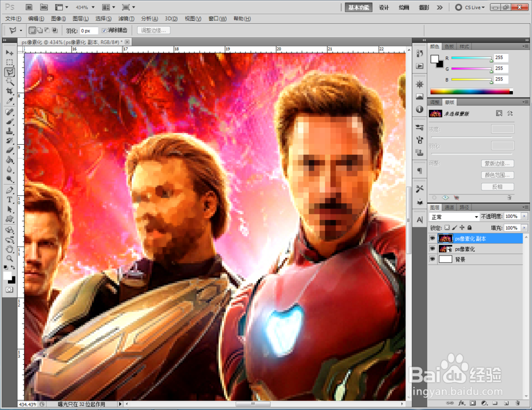This screenshot has height=410, width=532.
Task: Select the Paint Bucket tool
Action: [10, 160]
